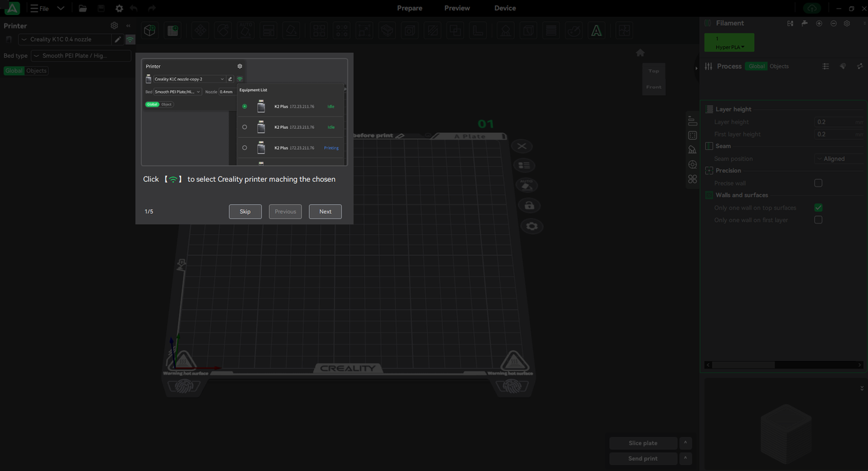Switch Process settings to Global
Screen dimensions: 868x471
pos(756,67)
